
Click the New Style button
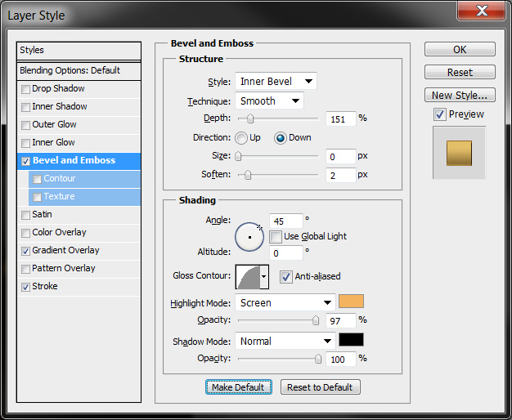point(460,96)
